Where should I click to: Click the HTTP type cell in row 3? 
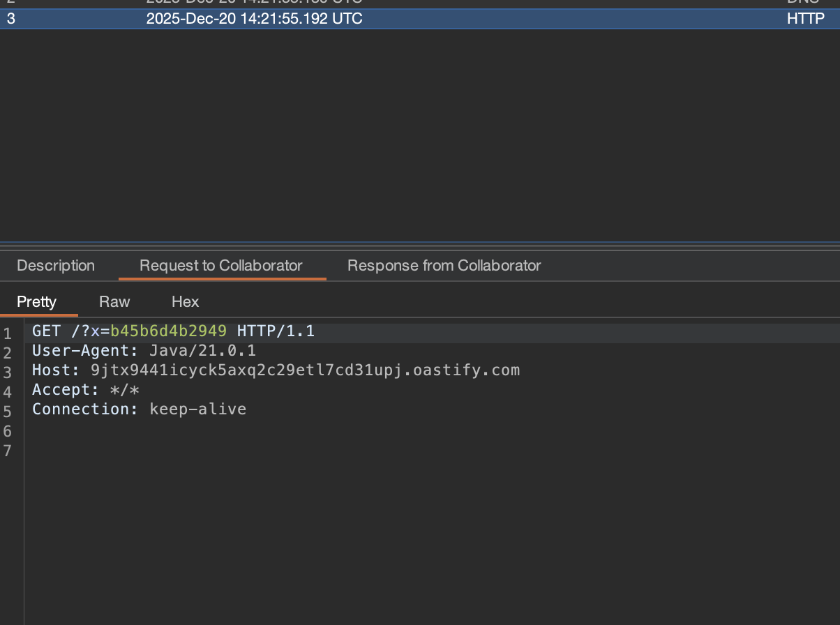[x=805, y=19]
